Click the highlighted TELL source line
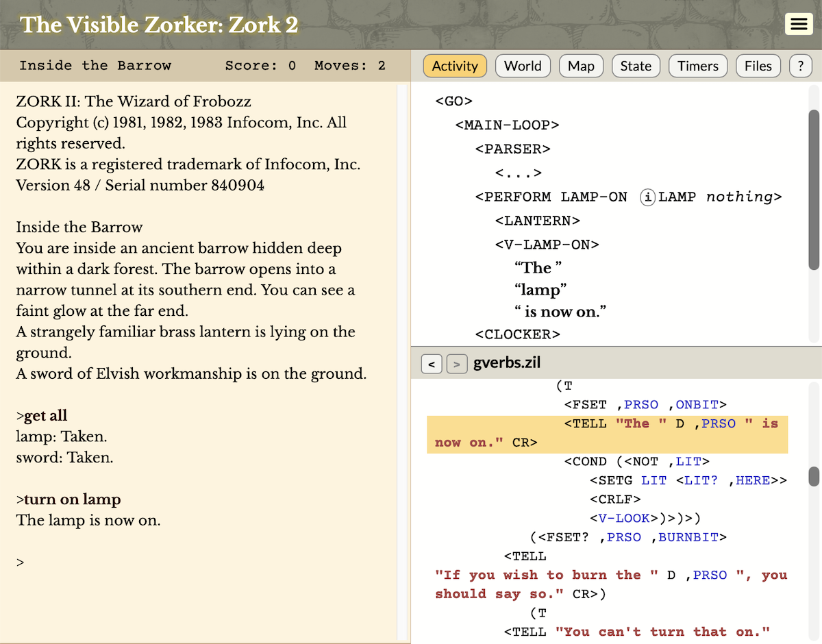This screenshot has width=822, height=644. pos(607,434)
